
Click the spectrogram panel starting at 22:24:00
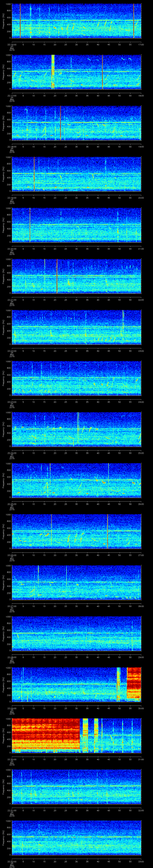[x=76, y=429]
